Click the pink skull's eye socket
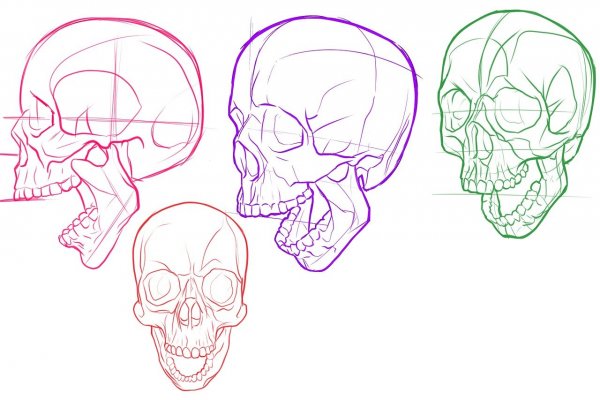Viewport: 600px width, 400px height. 42,120
